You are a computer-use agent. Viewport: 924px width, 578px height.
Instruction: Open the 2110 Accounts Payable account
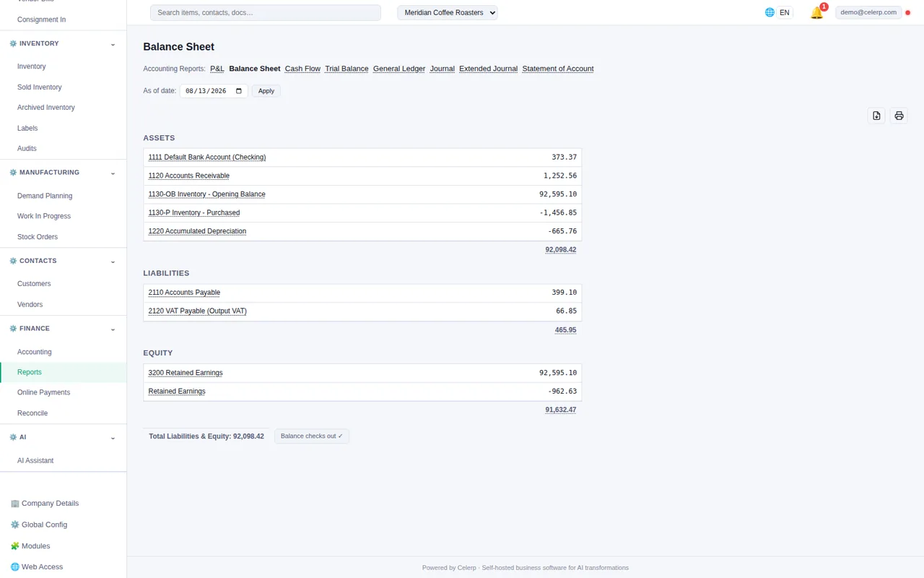pyautogui.click(x=184, y=293)
